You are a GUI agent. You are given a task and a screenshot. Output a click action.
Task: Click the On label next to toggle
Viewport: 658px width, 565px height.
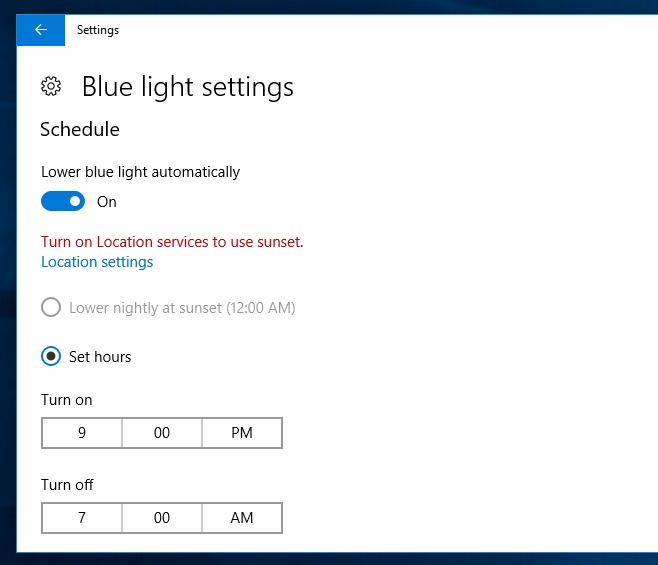[x=107, y=202]
